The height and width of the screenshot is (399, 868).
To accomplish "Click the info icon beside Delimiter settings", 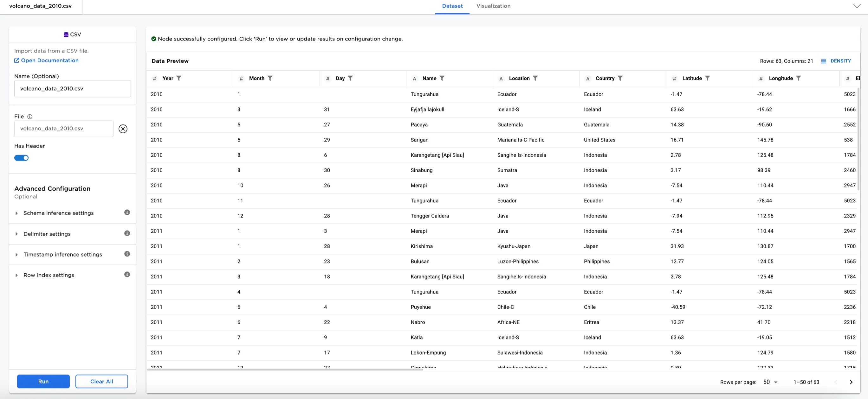I will pos(127,233).
